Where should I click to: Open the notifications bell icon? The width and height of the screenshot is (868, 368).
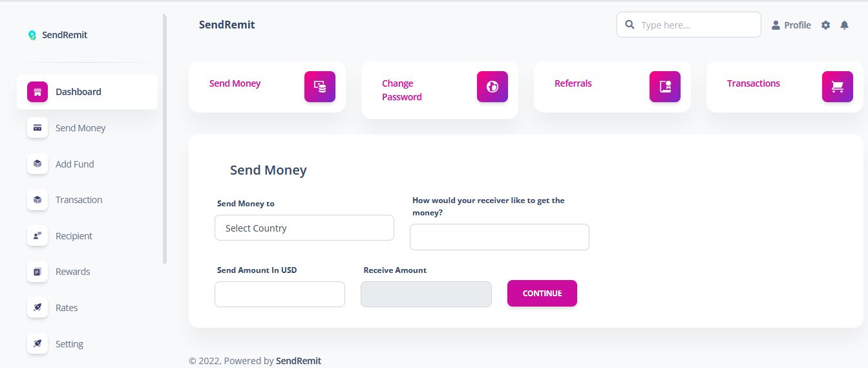[844, 25]
